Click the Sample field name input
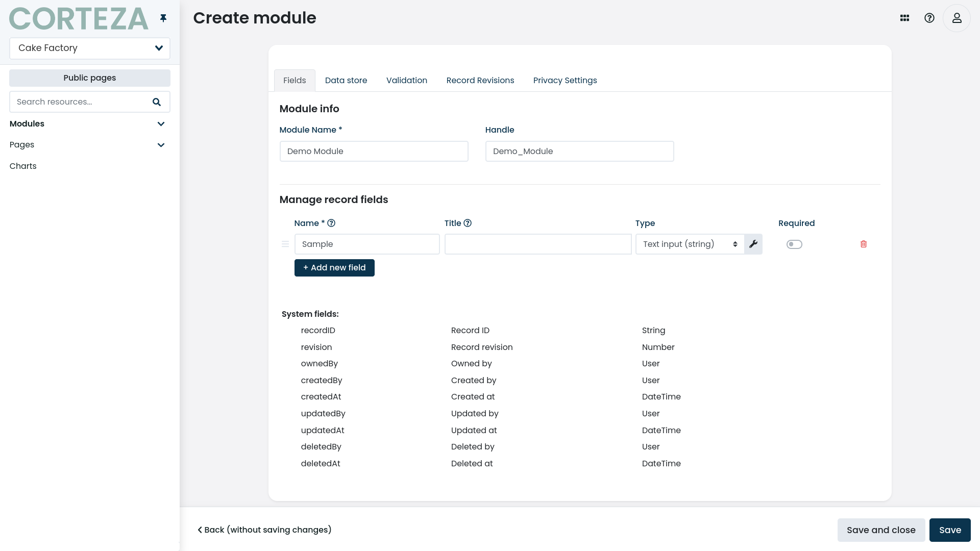980x551 pixels. click(x=367, y=244)
